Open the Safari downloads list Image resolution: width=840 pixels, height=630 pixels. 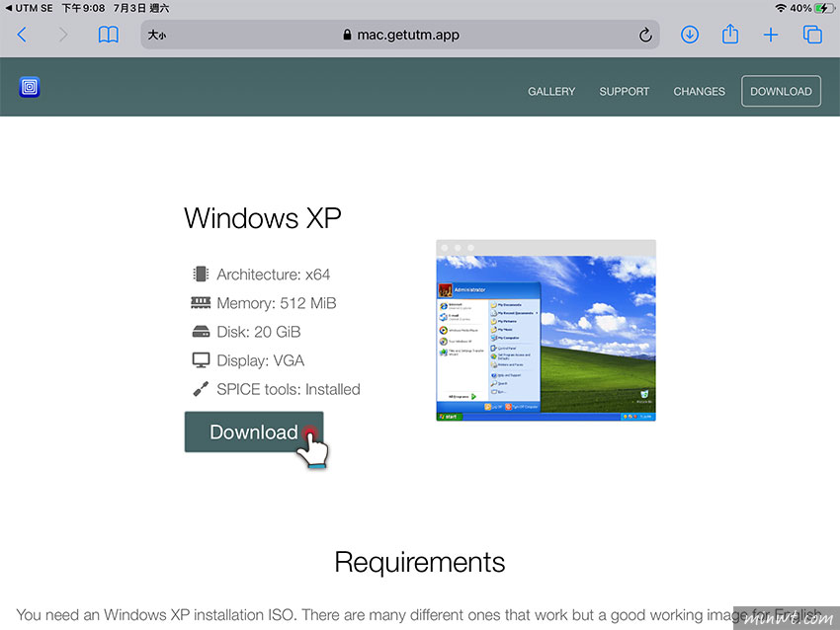pyautogui.click(x=690, y=36)
